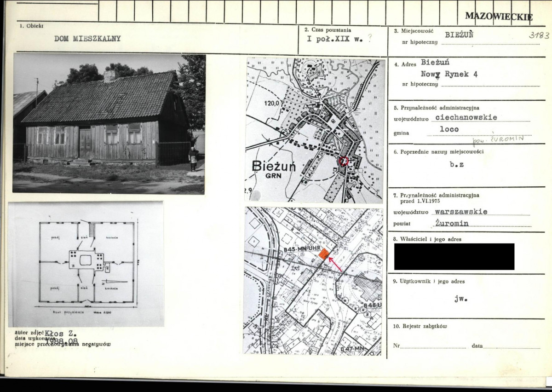Click the 'Bieżuń' label on the map

point(274,167)
